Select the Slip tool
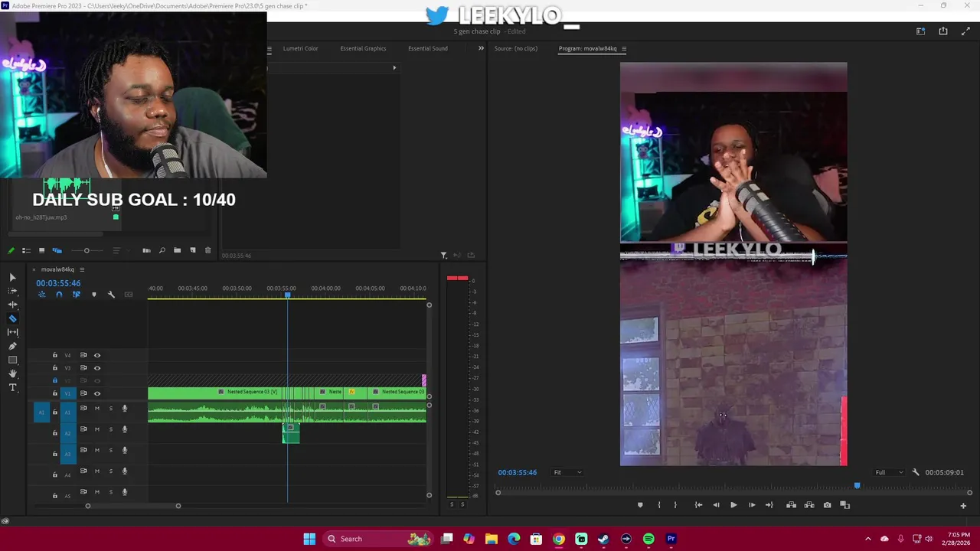Viewport: 980px width, 551px height. pyautogui.click(x=12, y=332)
